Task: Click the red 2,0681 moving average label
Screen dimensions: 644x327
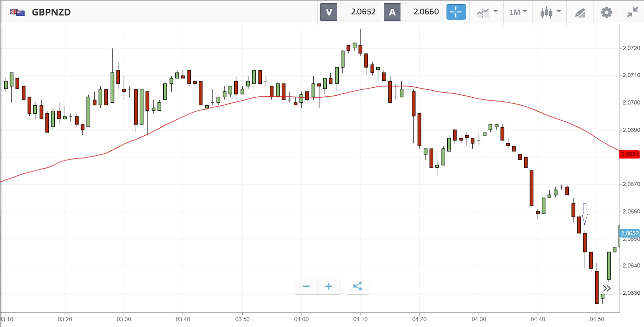Action: pyautogui.click(x=630, y=155)
